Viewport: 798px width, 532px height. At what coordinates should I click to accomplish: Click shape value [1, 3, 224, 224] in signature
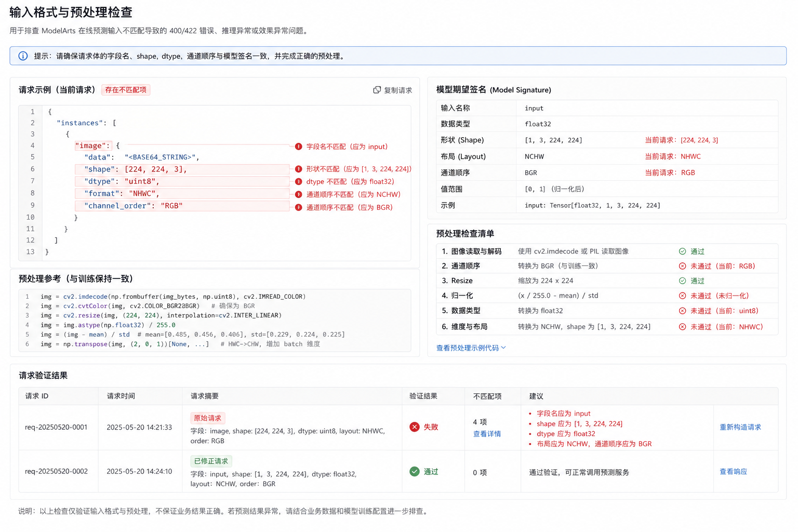click(553, 140)
